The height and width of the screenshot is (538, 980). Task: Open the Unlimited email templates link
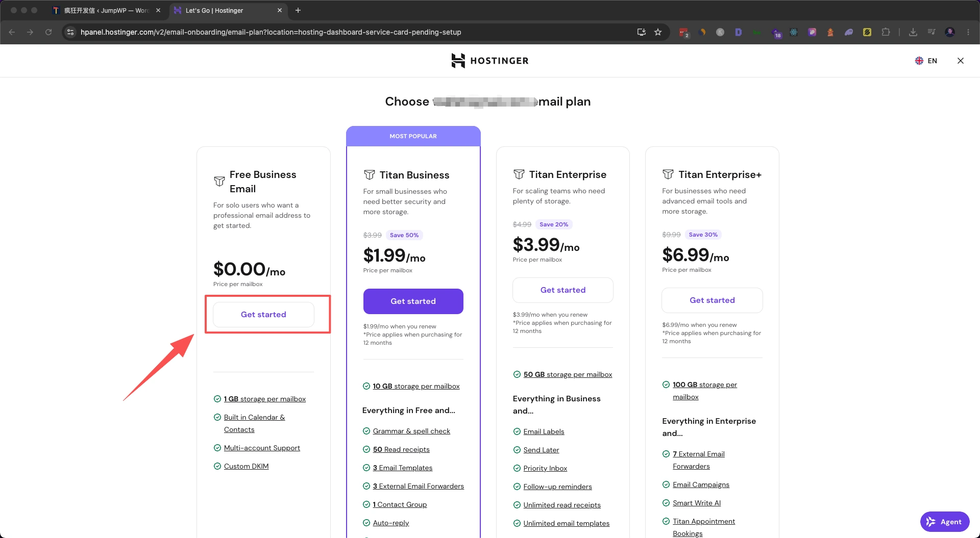[x=567, y=524]
